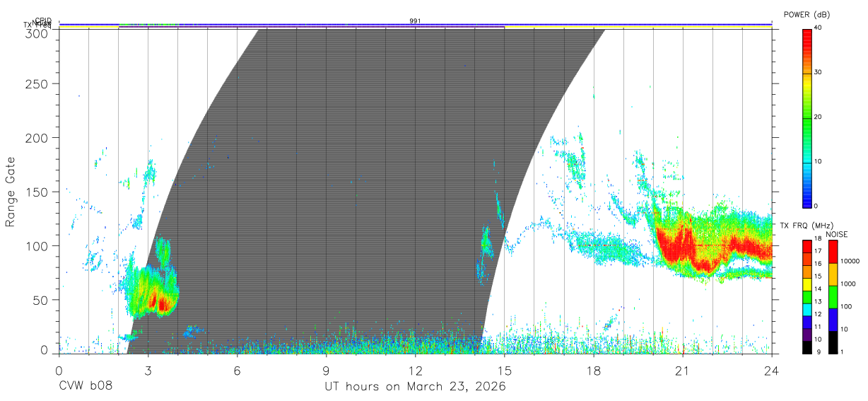Click the 10000 label on NOISE scale

click(x=852, y=261)
